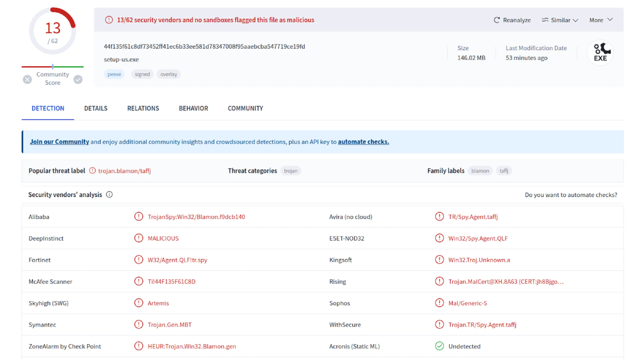Select the taffj family label chip
The height and width of the screenshot is (361, 644).
504,171
